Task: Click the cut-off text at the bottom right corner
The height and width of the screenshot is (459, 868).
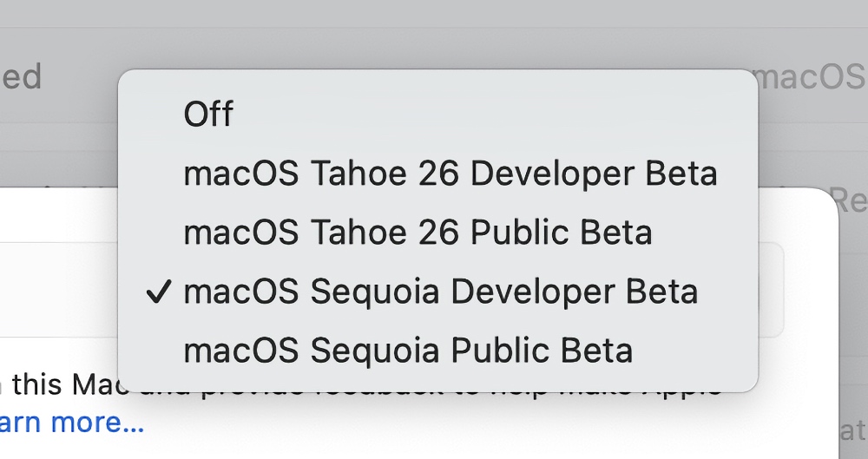Action: click(855, 429)
